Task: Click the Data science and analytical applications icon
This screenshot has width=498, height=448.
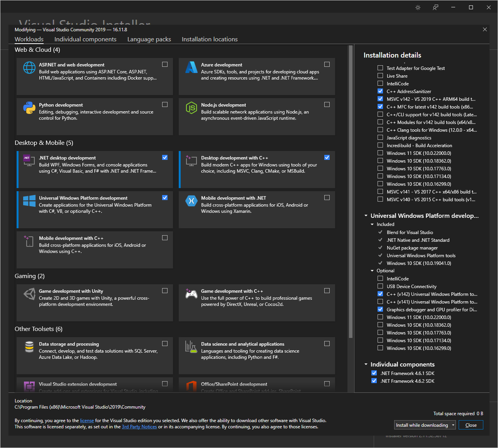Action: tap(191, 347)
